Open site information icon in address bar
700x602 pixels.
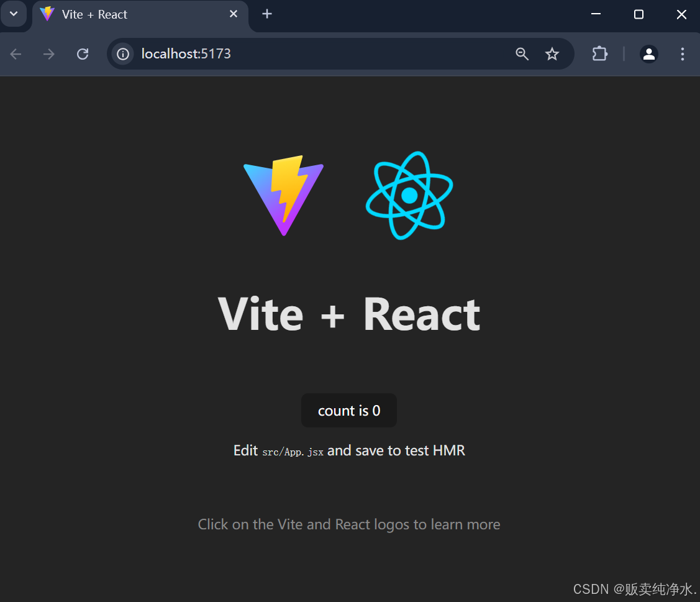[123, 54]
